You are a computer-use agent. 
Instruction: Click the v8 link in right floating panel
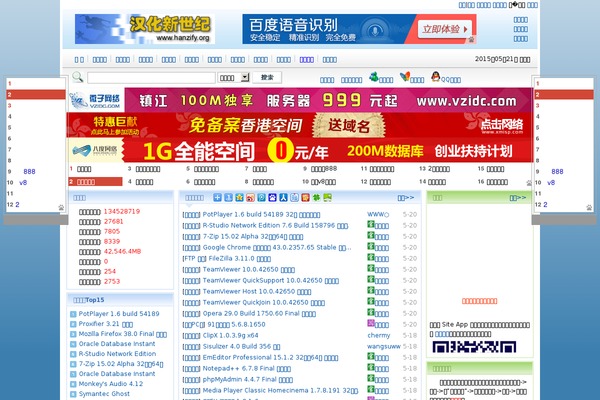point(551,183)
